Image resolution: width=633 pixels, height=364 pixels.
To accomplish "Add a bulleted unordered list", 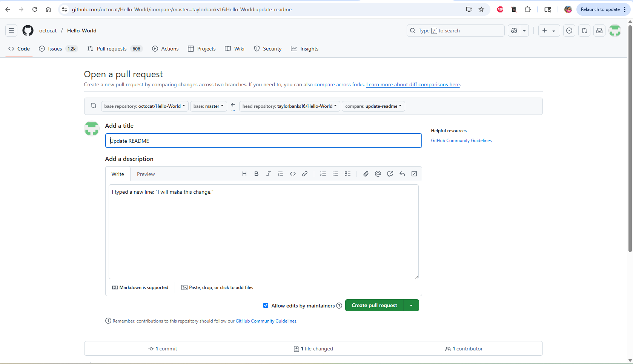I will 335,174.
